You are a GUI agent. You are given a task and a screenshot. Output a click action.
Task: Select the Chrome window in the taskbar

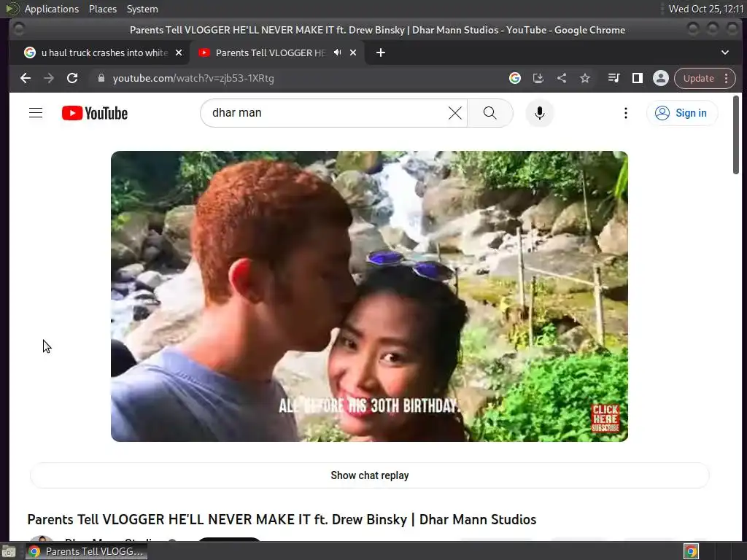pos(86,551)
